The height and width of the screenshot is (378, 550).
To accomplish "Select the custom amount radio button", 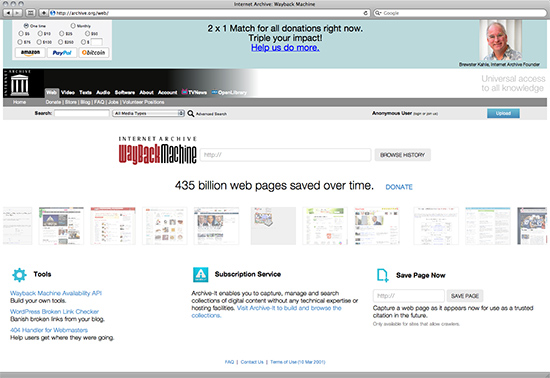I will click(x=83, y=42).
